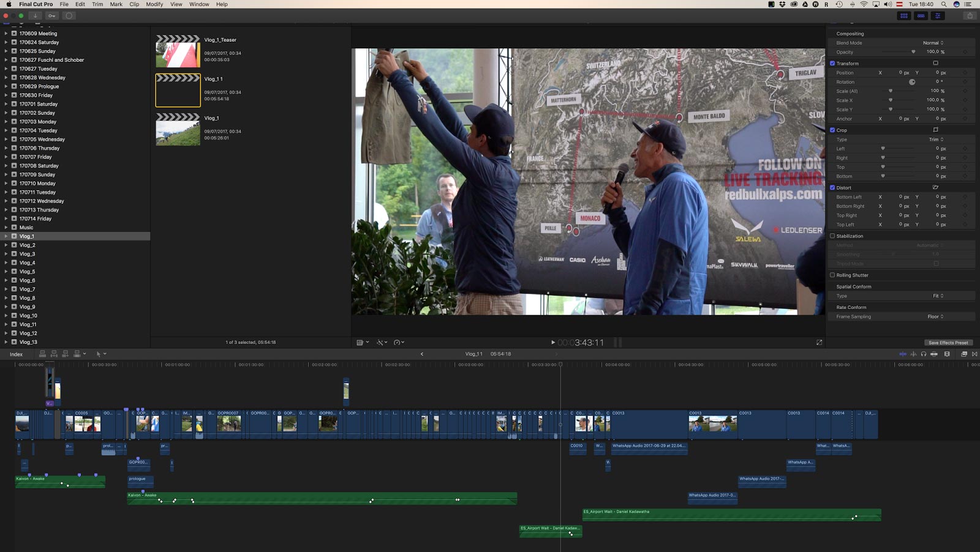Enable the Stabilization checkbox
The width and height of the screenshot is (980, 552).
point(832,236)
